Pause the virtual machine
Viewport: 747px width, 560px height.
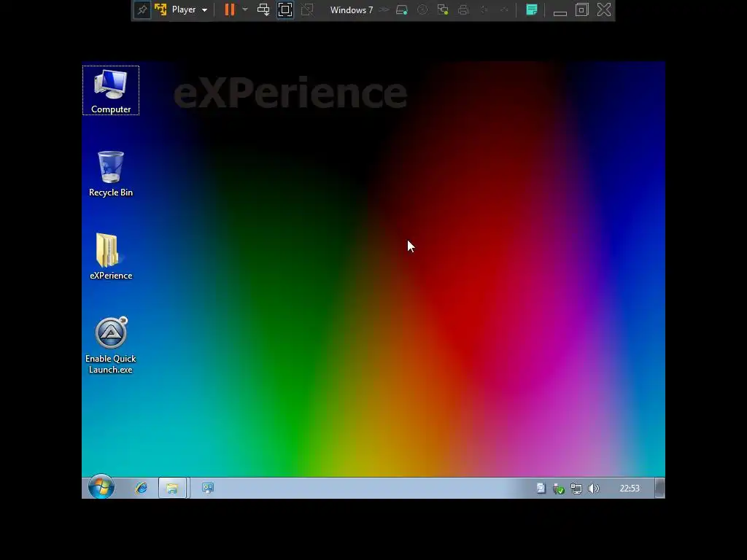[x=230, y=9]
